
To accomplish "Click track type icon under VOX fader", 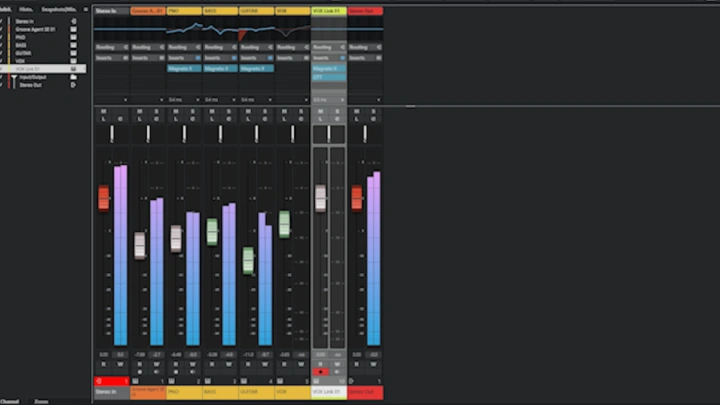I will coord(280,381).
